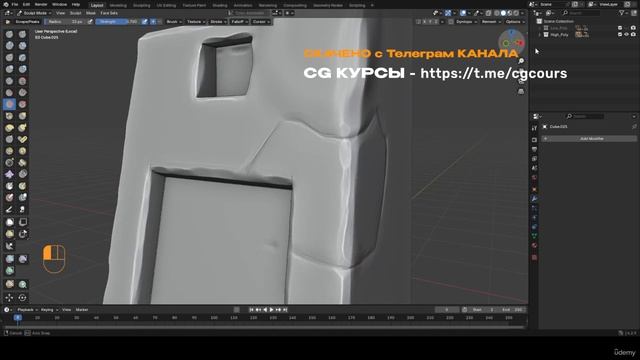This screenshot has height=360, width=640.
Task: Open the Texture settings dropdown
Action: click(x=196, y=22)
